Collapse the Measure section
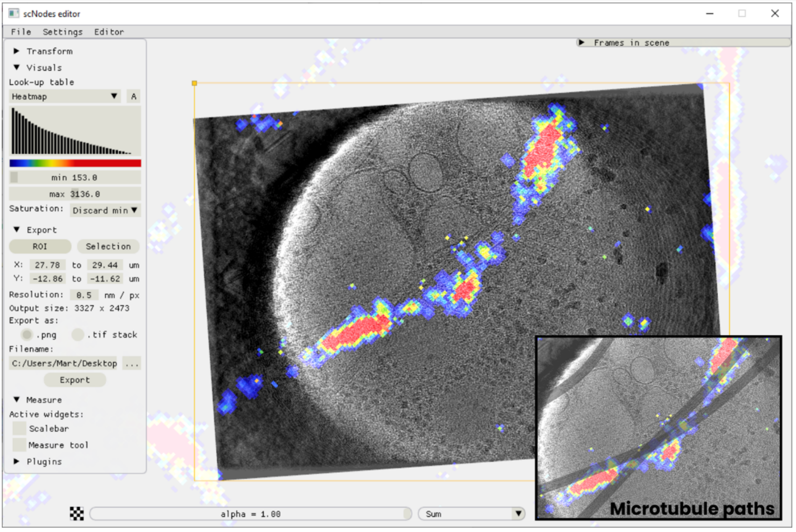 16,400
